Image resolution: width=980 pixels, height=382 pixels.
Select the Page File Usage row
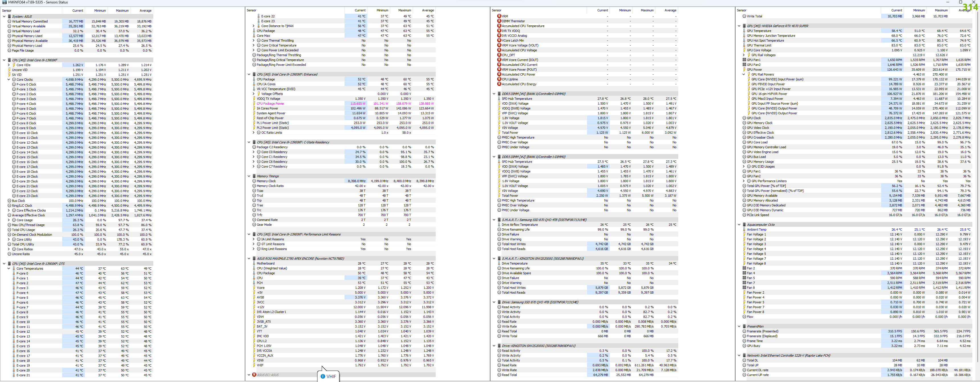pos(80,51)
